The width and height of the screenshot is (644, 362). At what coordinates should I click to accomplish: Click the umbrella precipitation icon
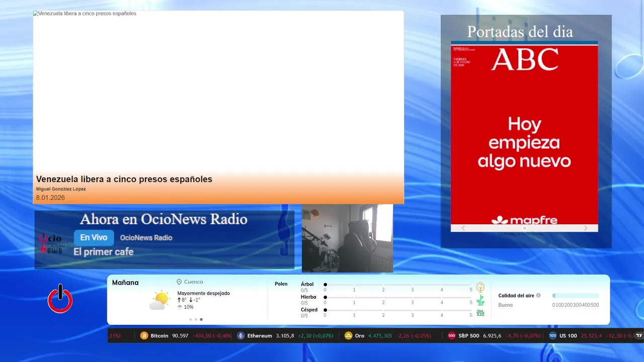(x=180, y=307)
